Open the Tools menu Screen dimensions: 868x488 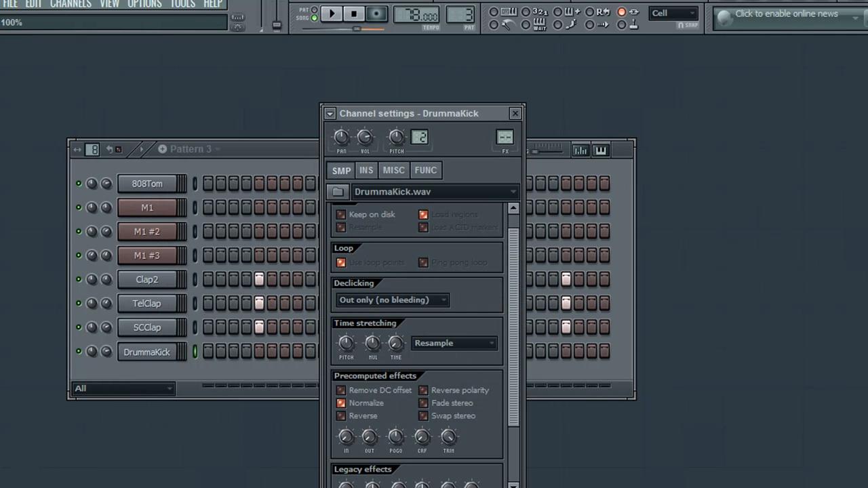(182, 4)
